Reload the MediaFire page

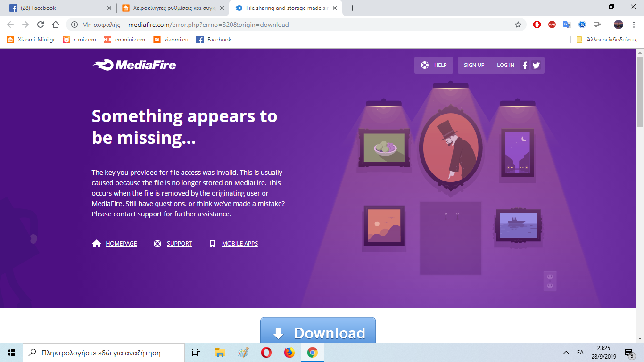coord(41,25)
